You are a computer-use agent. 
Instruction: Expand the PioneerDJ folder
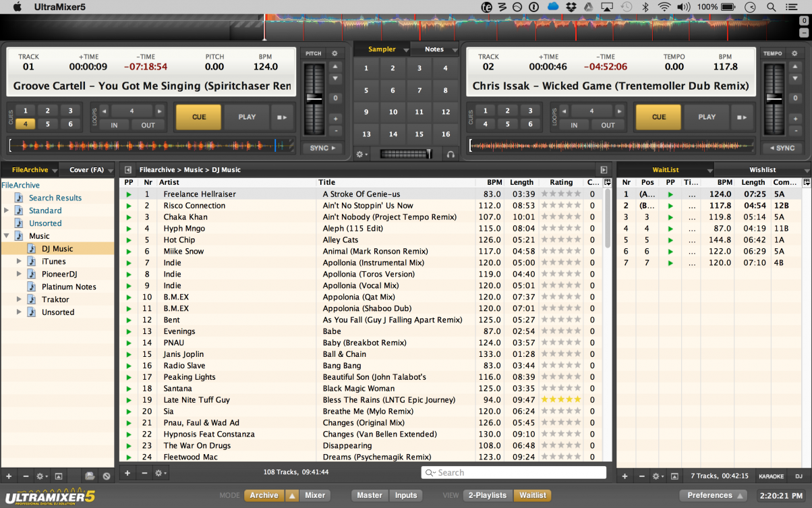click(20, 274)
